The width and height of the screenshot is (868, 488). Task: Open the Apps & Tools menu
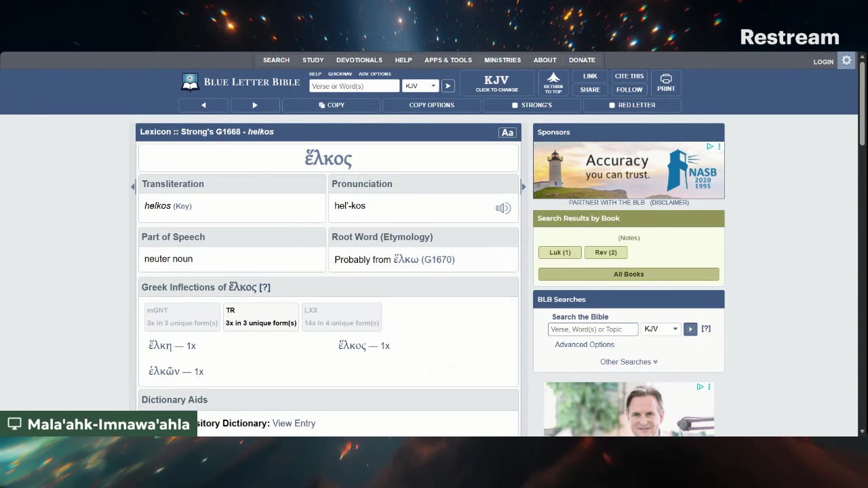448,60
